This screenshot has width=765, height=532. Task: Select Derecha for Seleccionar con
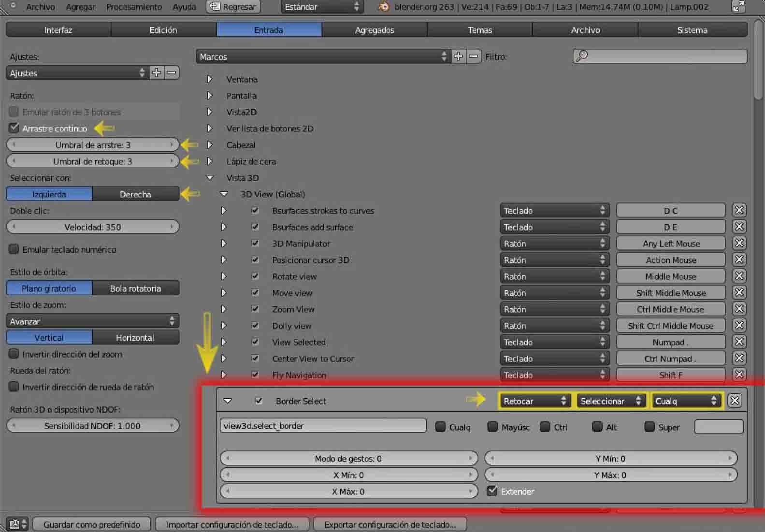135,194
